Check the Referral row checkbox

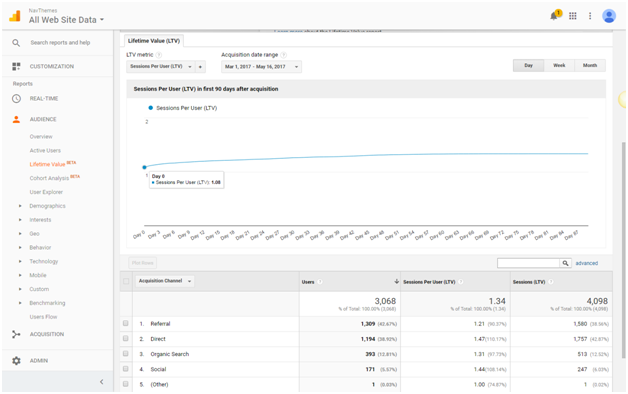coord(126,323)
